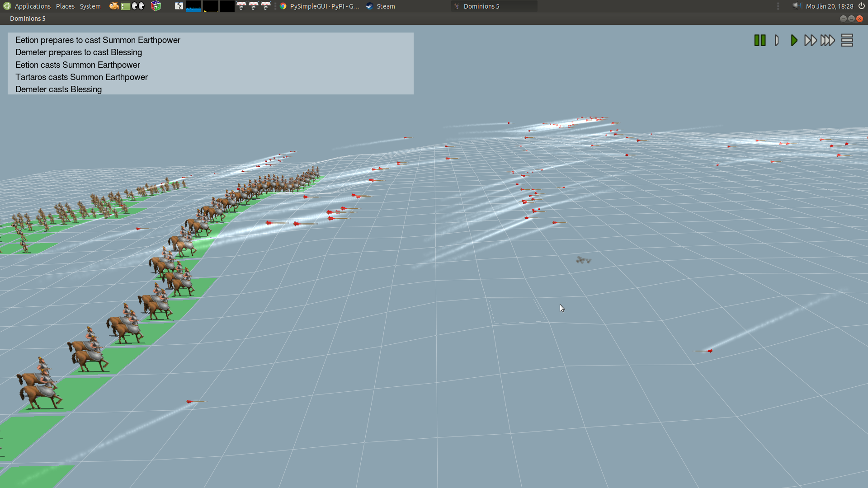Click the system monitor graph applet
This screenshot has width=868, height=488.
click(x=193, y=6)
